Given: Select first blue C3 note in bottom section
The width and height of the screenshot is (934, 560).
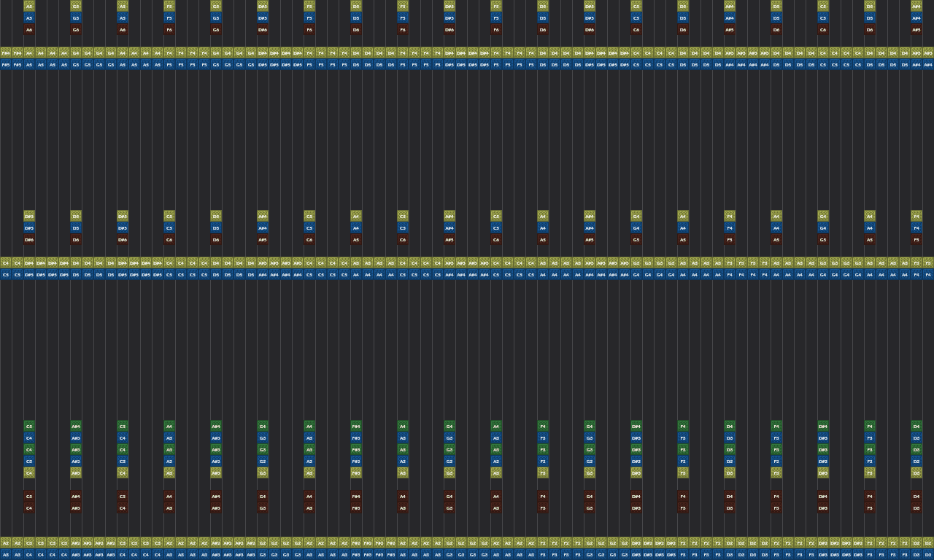Looking at the screenshot, I should 29,461.
